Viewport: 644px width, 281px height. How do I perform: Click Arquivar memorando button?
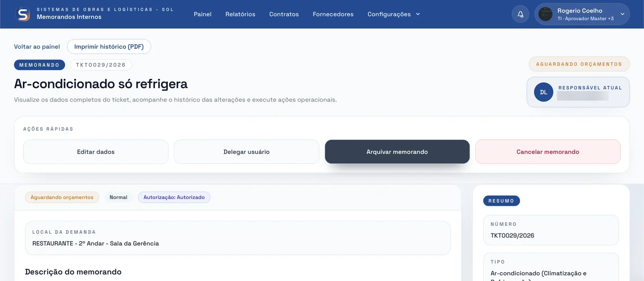[397, 152]
